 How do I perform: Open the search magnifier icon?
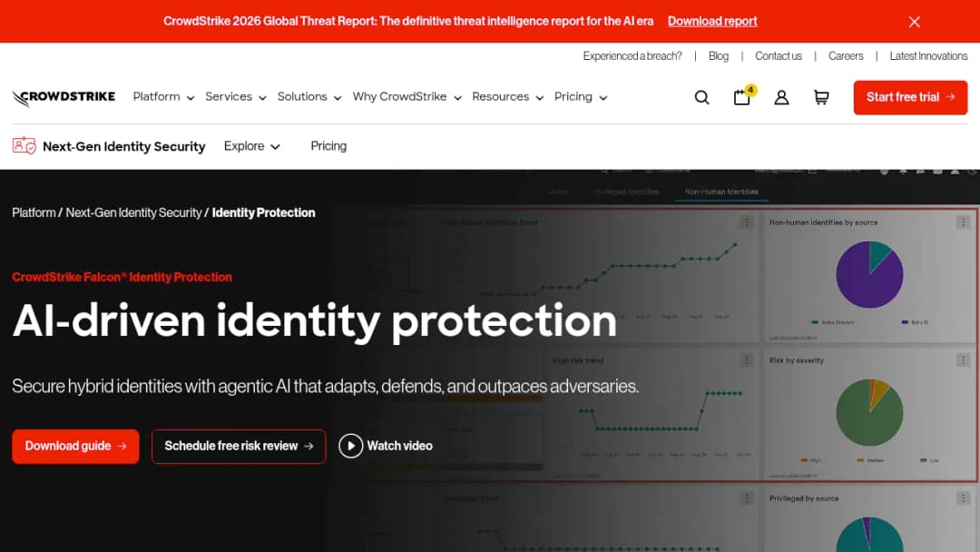[701, 97]
